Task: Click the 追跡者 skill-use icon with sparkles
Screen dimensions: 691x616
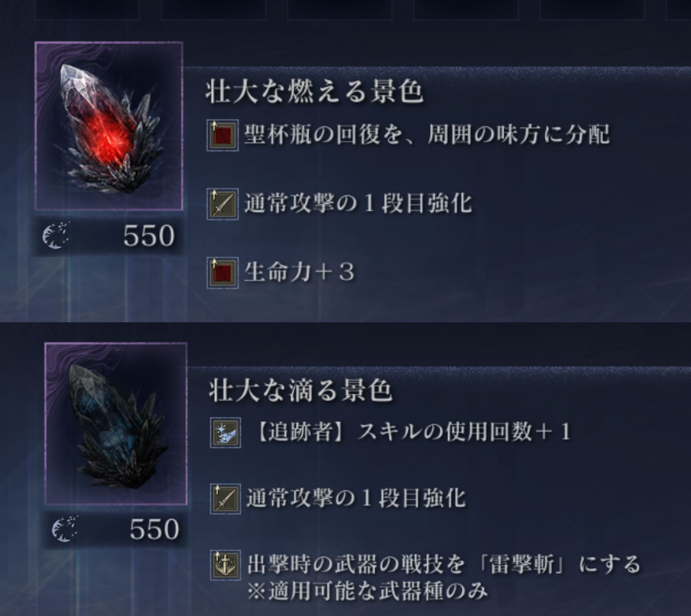Action: coord(225,433)
